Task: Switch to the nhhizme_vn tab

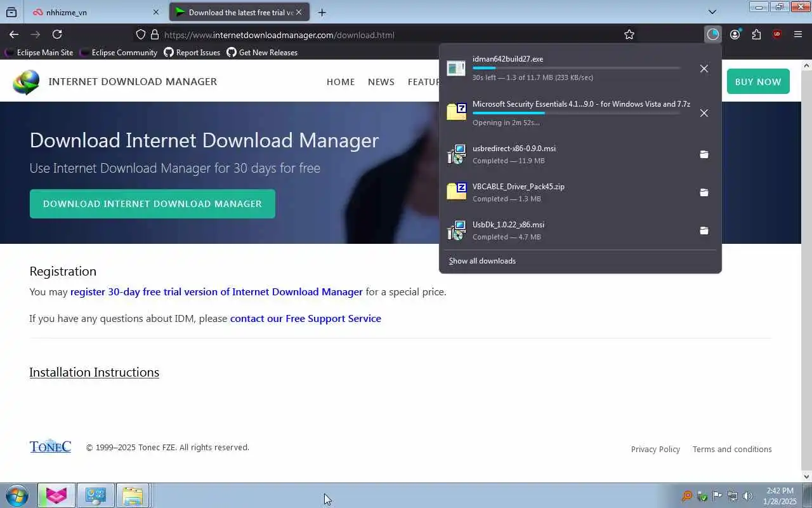Action: click(x=94, y=12)
